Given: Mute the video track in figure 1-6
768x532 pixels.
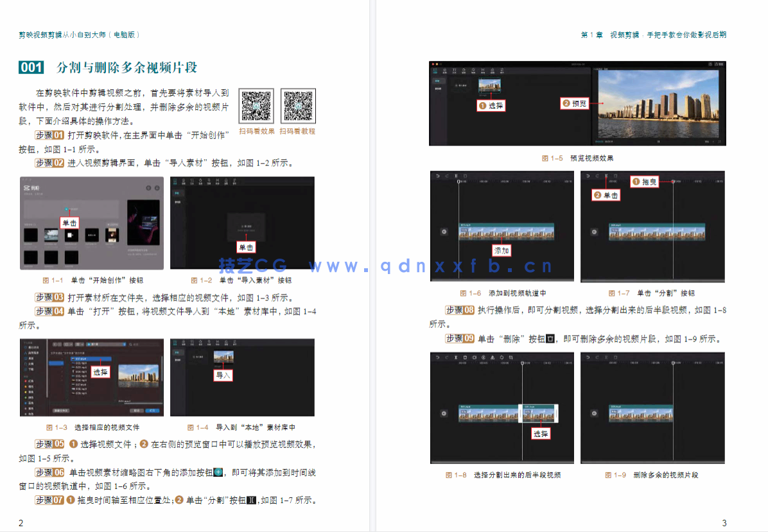Looking at the screenshot, I should [444, 232].
